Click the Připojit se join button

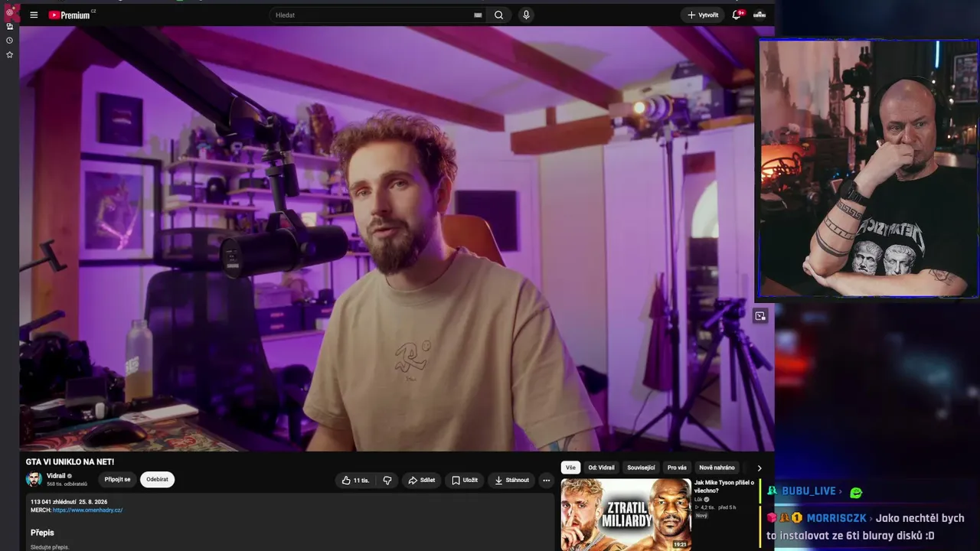pyautogui.click(x=117, y=480)
